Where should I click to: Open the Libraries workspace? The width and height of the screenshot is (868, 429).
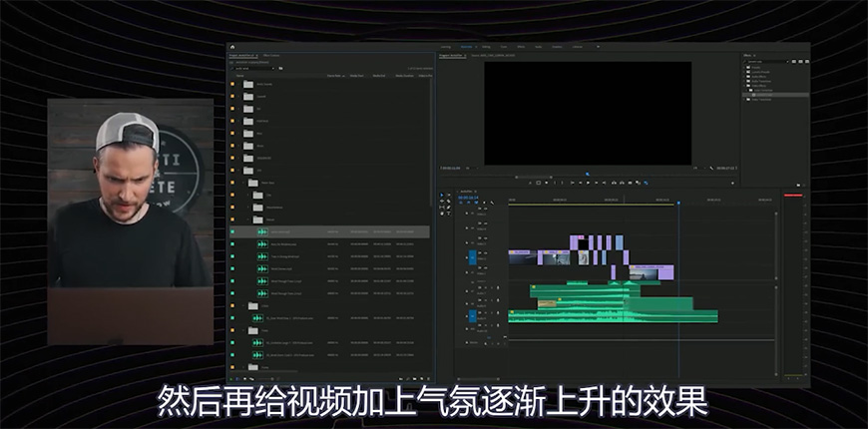coord(578,47)
